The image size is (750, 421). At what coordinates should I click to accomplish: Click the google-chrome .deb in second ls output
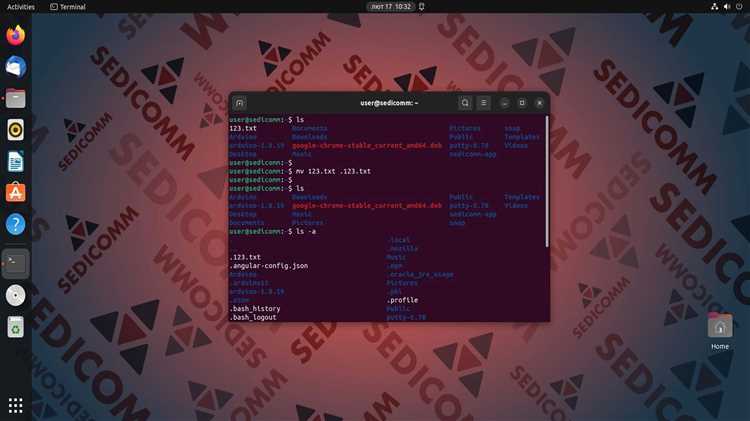367,206
